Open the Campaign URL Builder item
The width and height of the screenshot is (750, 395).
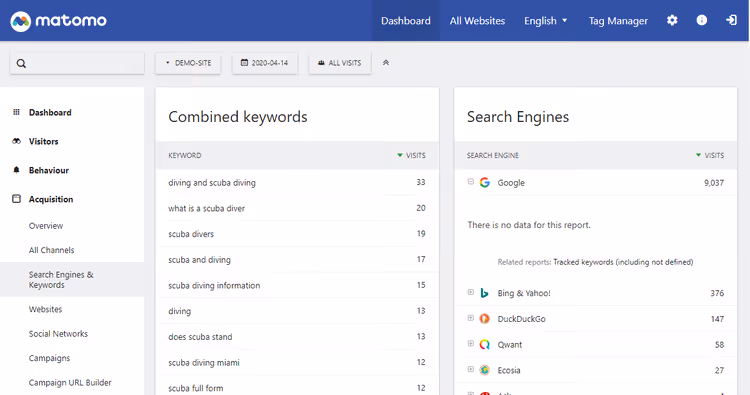point(70,383)
